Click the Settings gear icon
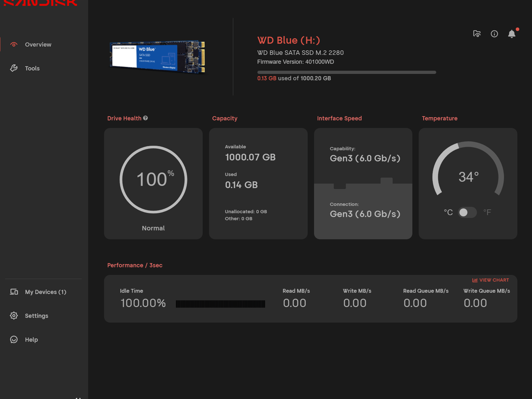Image resolution: width=532 pixels, height=399 pixels. coord(14,316)
